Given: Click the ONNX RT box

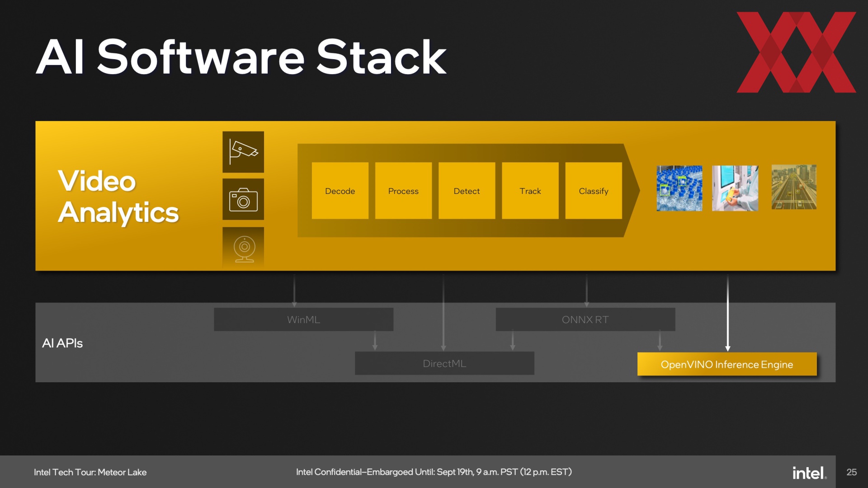Looking at the screenshot, I should coord(585,319).
